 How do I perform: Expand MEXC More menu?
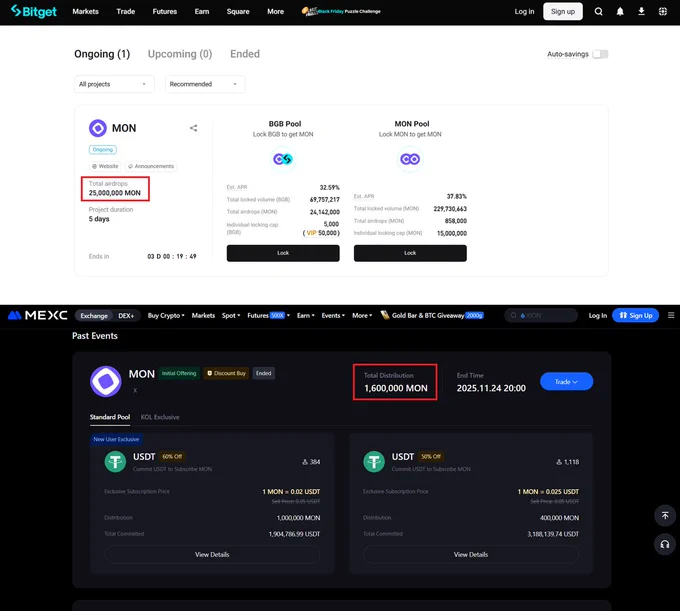pyautogui.click(x=362, y=316)
